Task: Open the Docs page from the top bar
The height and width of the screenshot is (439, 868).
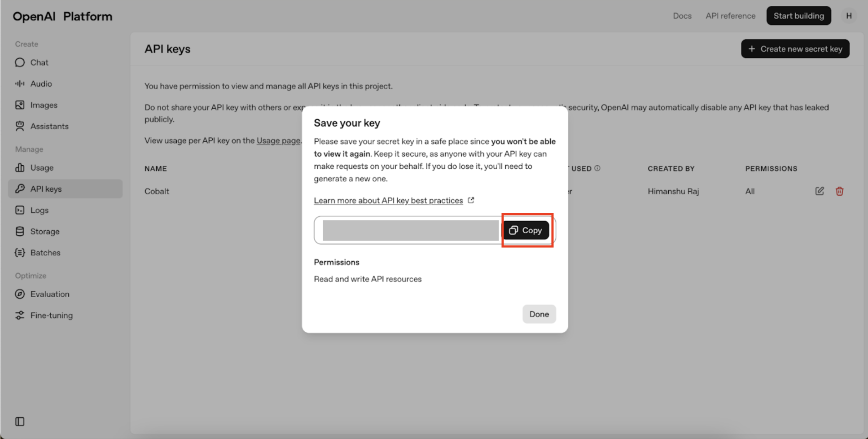Action: pos(682,16)
